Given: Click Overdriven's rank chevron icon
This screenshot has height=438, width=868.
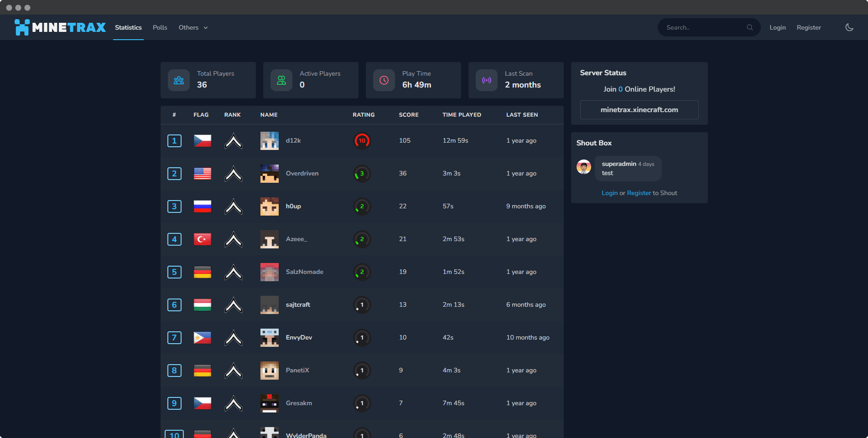Looking at the screenshot, I should tap(234, 174).
